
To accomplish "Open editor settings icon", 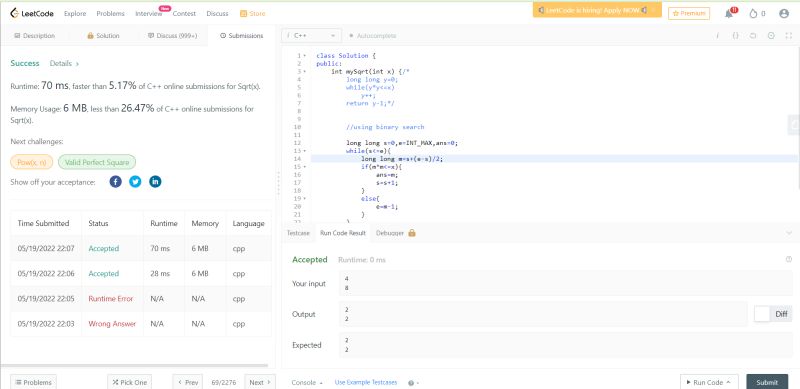I will [771, 36].
